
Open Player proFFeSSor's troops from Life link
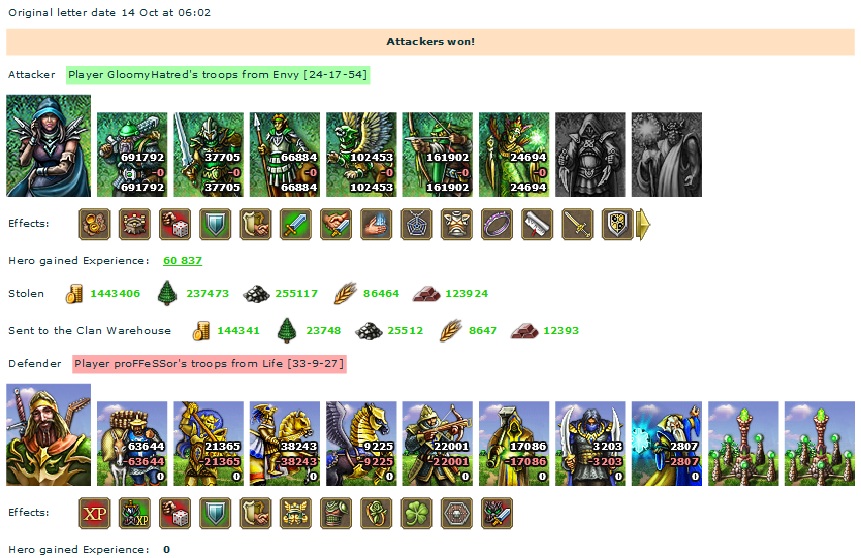pos(209,364)
